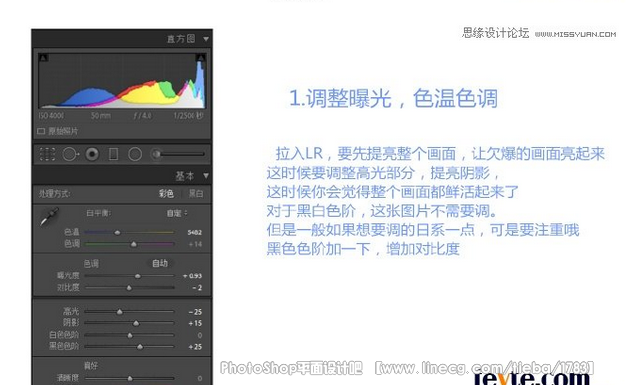This screenshot has width=644, height=385.
Task: Click the shadows value +15
Action: (195, 323)
